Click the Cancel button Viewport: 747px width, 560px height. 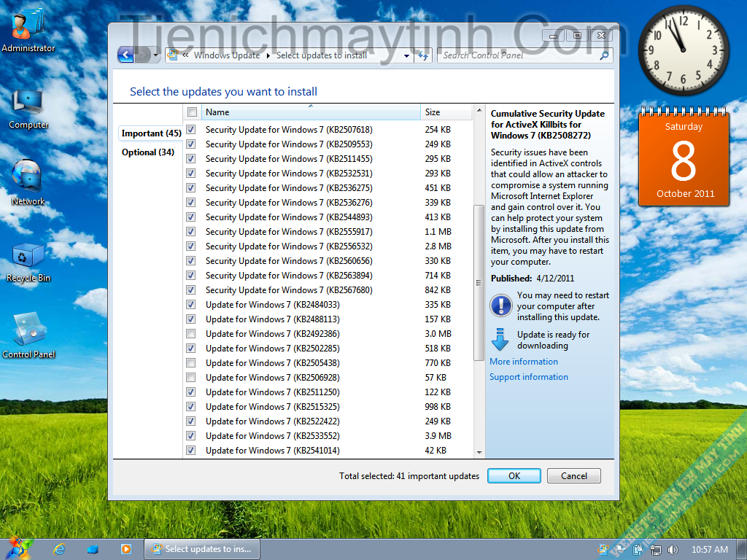click(x=573, y=475)
